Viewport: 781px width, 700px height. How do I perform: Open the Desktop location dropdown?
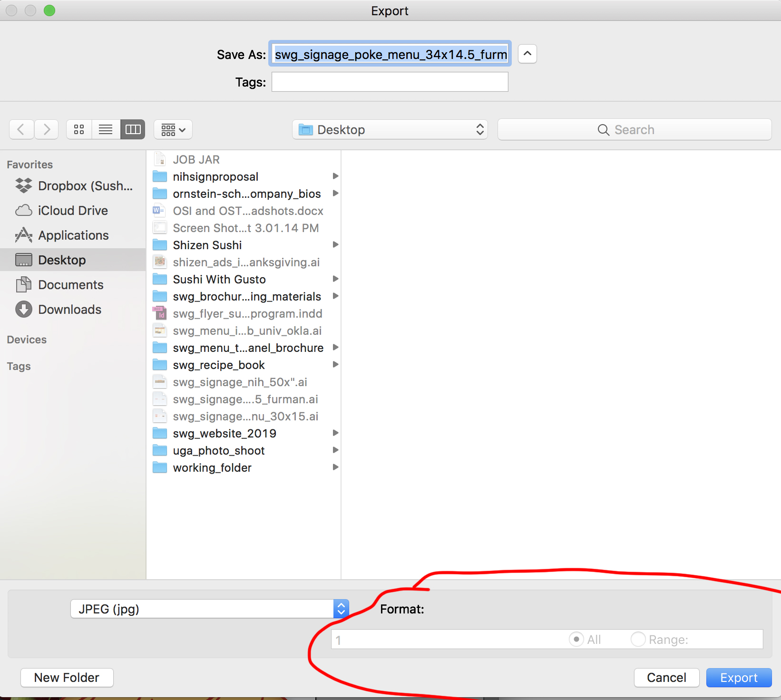[389, 129]
